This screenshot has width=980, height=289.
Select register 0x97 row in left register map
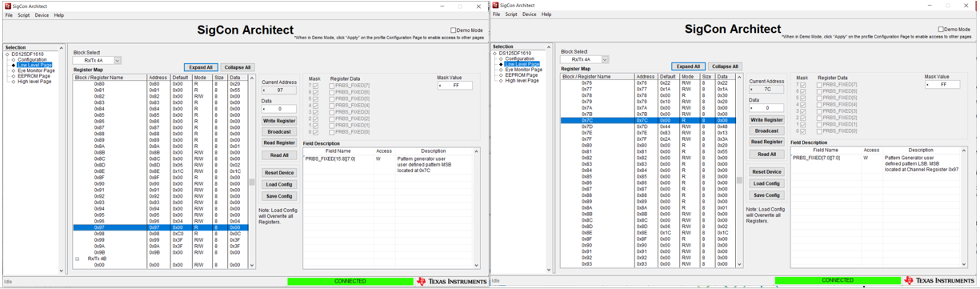[x=161, y=227]
